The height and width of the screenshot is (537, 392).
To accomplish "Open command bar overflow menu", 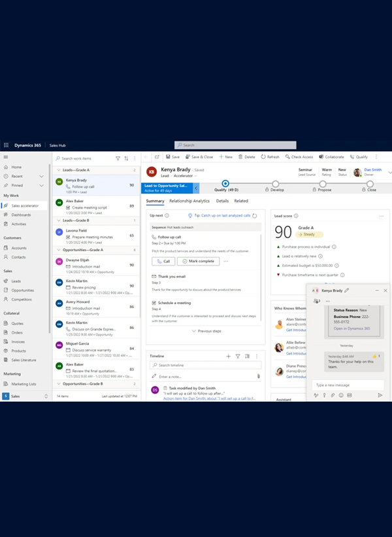I will pos(376,157).
